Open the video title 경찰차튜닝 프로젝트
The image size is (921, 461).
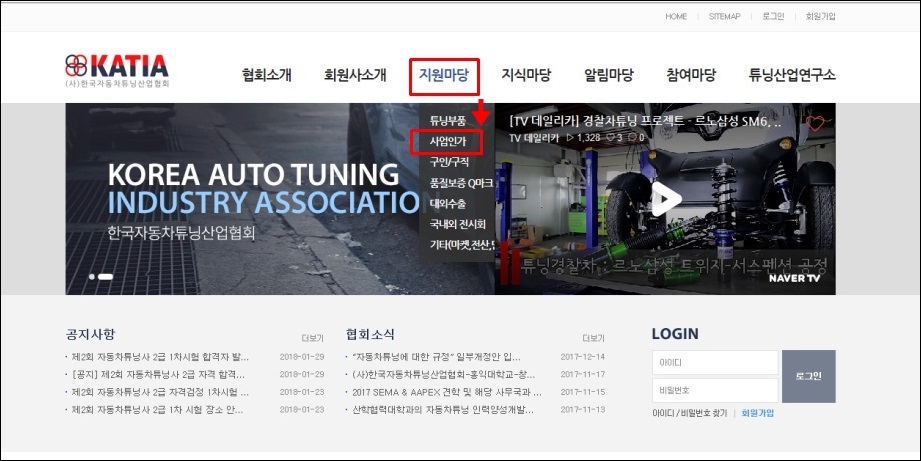coord(645,122)
